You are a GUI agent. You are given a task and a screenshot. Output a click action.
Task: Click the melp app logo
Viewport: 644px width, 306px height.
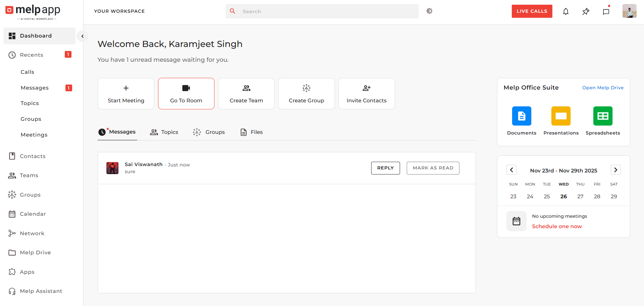[33, 12]
